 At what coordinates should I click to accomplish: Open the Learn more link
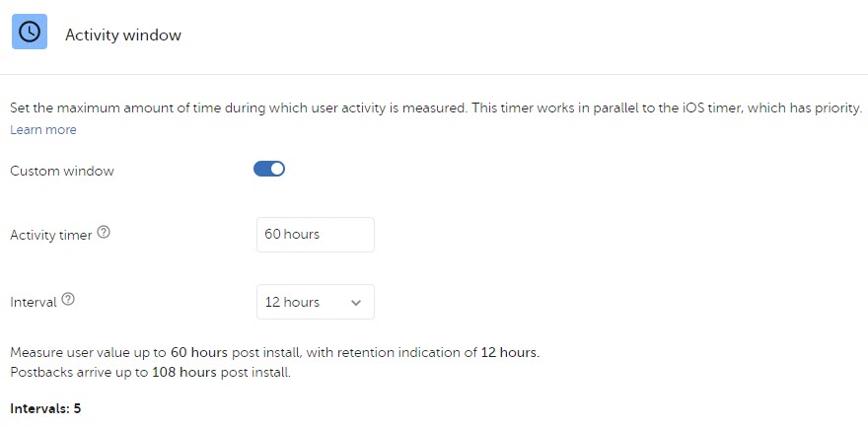click(43, 129)
